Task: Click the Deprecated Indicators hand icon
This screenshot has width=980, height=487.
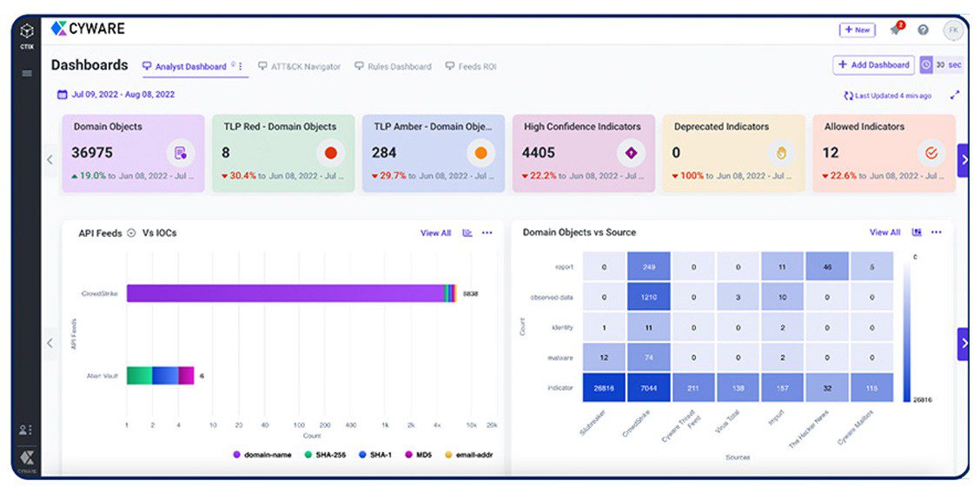Action: [x=781, y=153]
